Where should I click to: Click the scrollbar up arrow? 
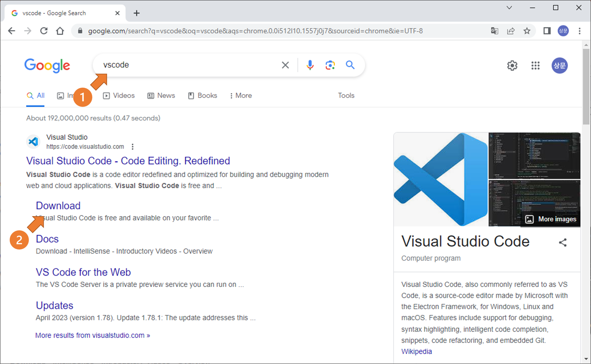coord(586,45)
